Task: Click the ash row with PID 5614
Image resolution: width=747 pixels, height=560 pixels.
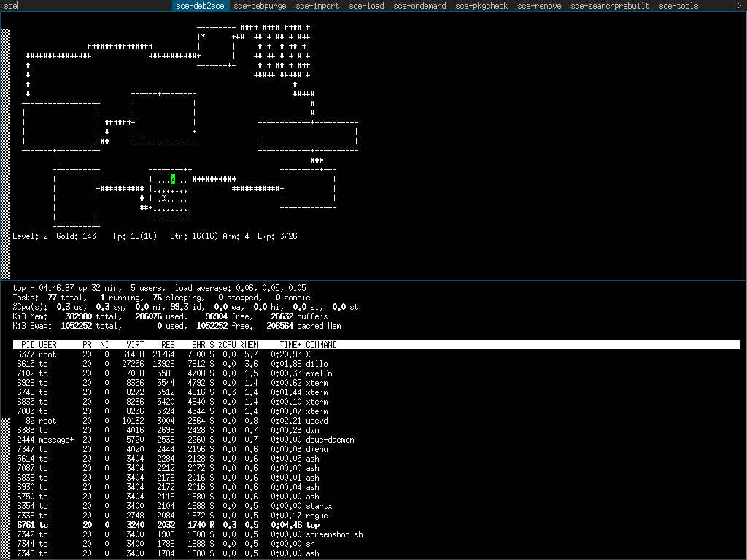Action: (376, 459)
